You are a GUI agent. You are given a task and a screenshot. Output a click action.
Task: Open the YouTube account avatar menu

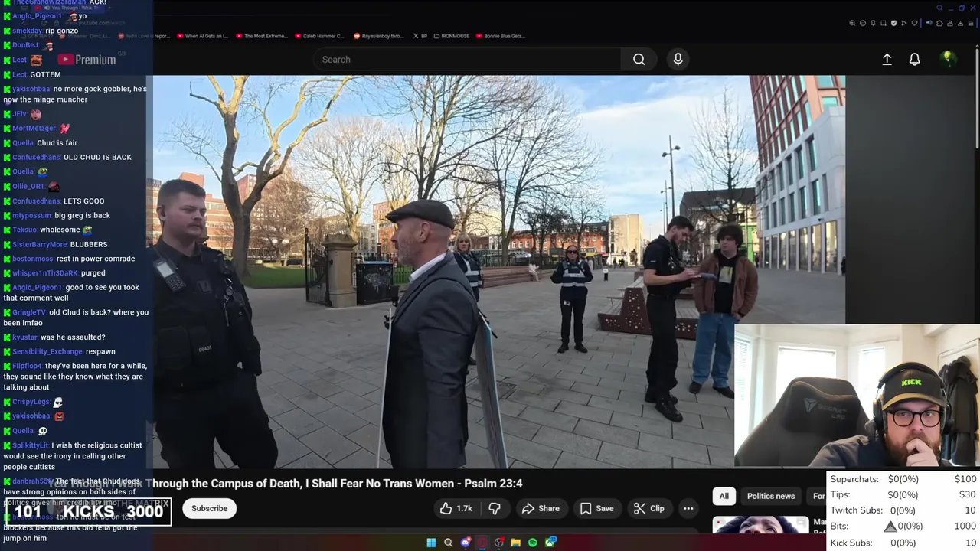pos(948,59)
